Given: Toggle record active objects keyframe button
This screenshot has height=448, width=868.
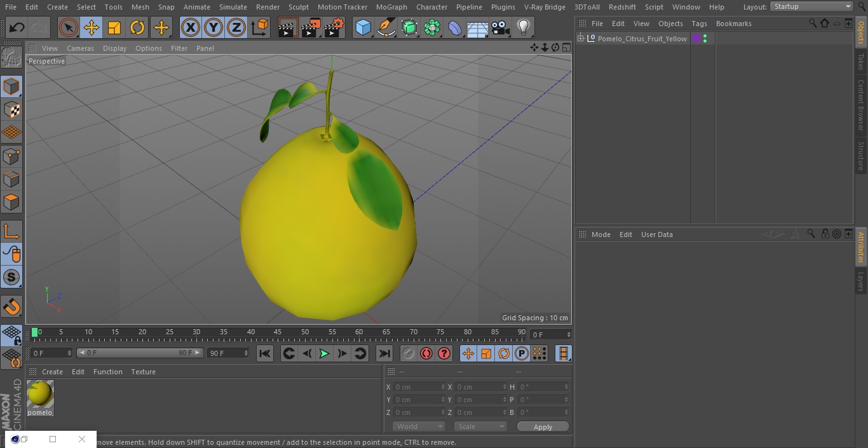Looking at the screenshot, I should pos(409,353).
